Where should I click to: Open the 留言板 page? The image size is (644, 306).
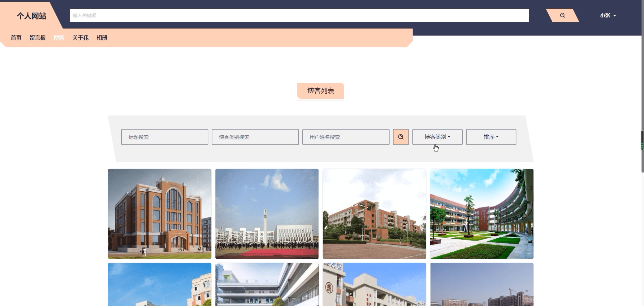click(x=38, y=38)
